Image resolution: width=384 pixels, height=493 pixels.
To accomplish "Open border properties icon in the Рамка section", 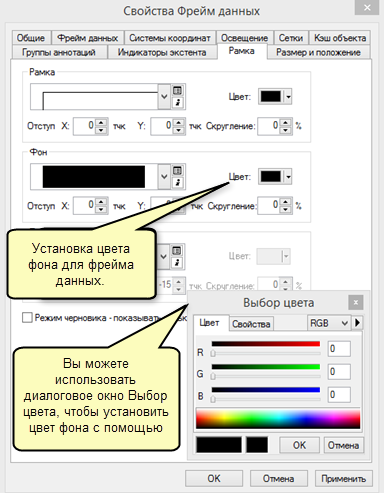I will pyautogui.click(x=177, y=103).
